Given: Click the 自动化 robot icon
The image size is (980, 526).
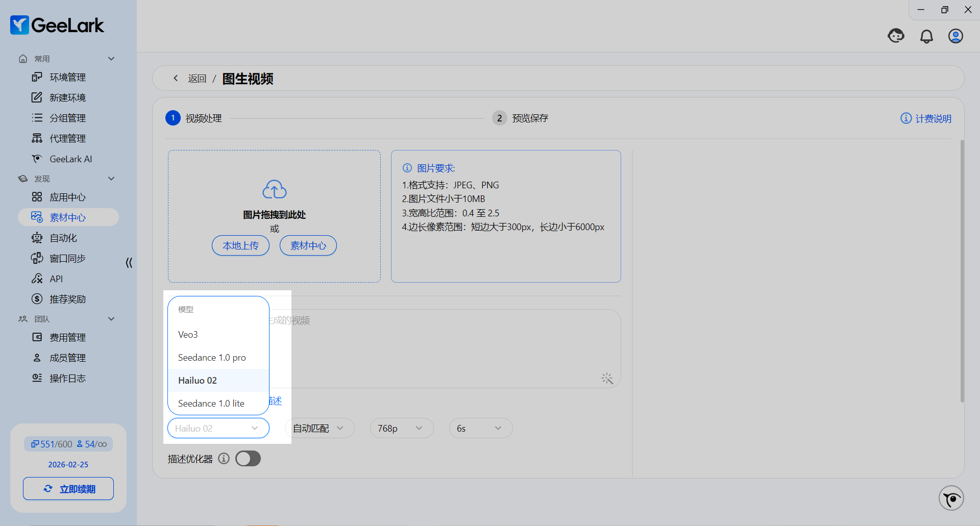Looking at the screenshot, I should pyautogui.click(x=37, y=238).
